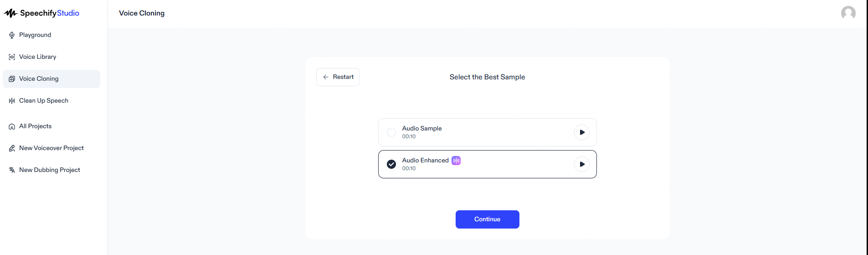This screenshot has height=255, width=868.
Task: Select the Audio Sample radio button
Action: point(391,132)
